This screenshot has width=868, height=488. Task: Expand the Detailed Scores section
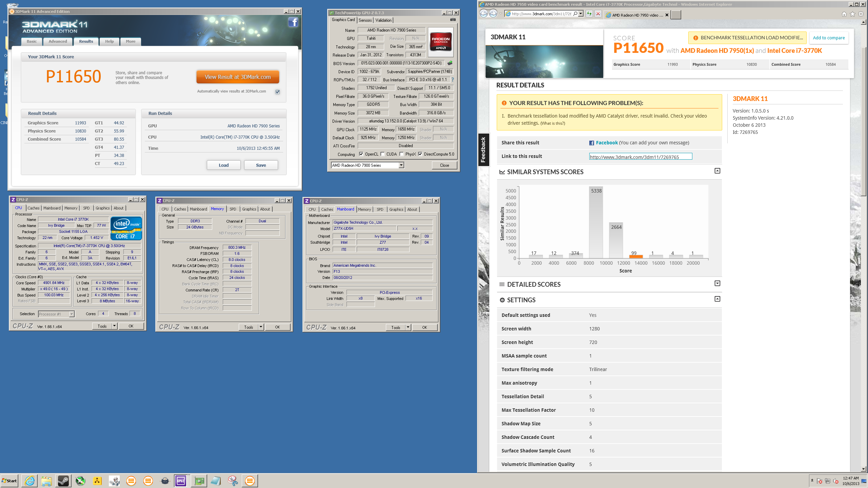click(x=717, y=283)
